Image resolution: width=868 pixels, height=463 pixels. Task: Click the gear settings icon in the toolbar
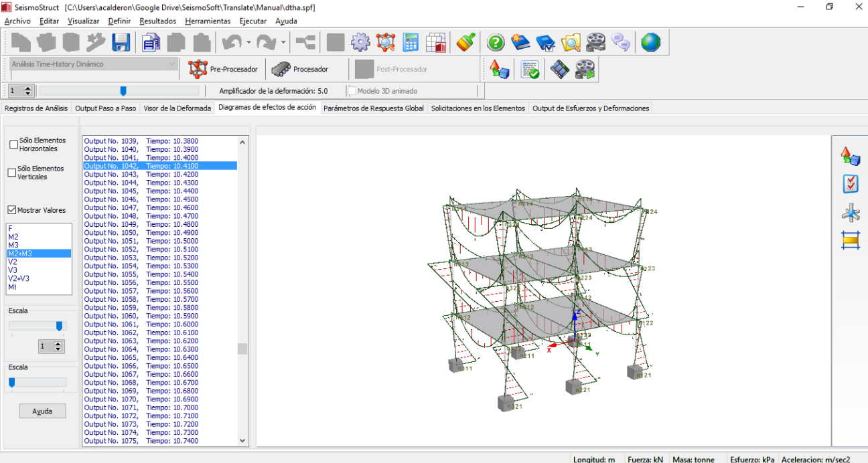tap(360, 43)
